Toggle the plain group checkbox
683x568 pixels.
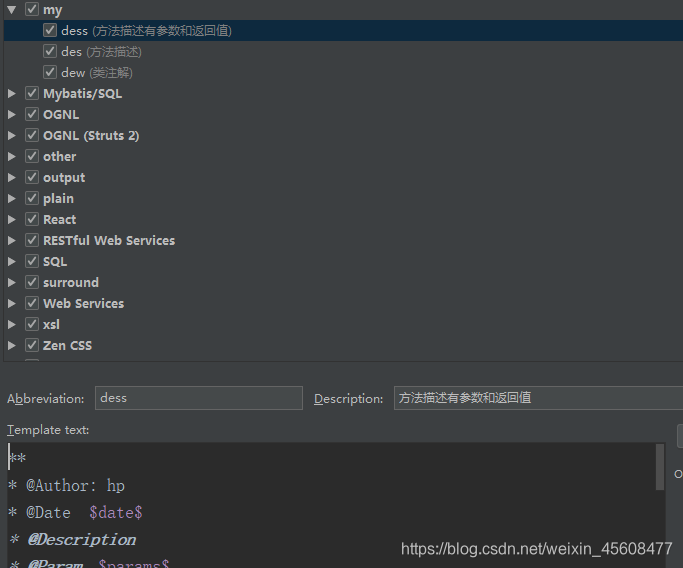(32, 198)
